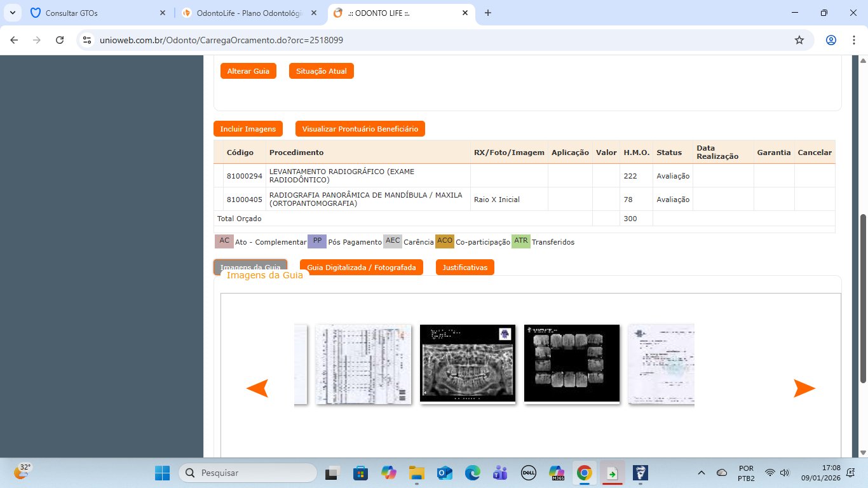Select the Guia Digitalizada / Fotografada tab
This screenshot has width=868, height=488.
click(361, 268)
